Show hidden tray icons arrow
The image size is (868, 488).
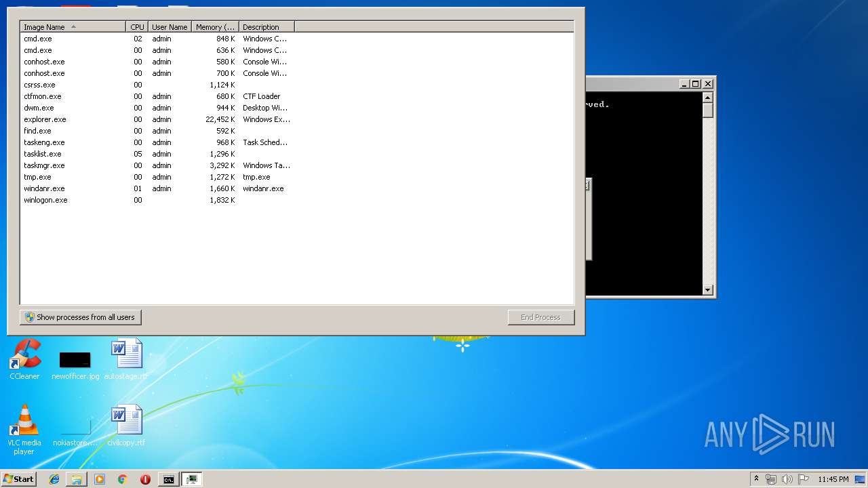tap(756, 479)
